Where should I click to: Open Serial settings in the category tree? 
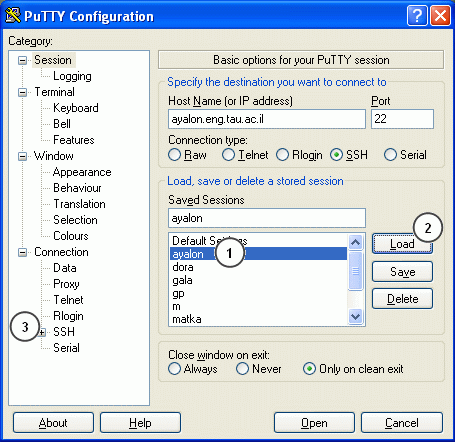[x=66, y=348]
